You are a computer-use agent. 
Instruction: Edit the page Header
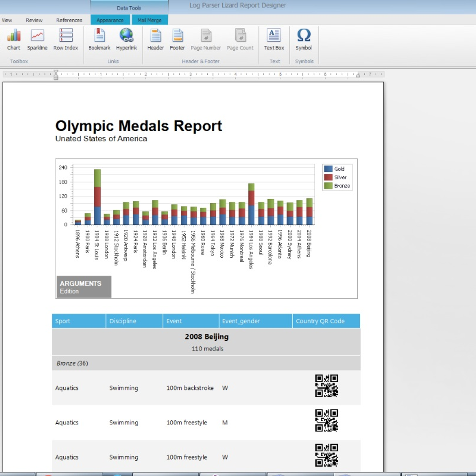[155, 39]
